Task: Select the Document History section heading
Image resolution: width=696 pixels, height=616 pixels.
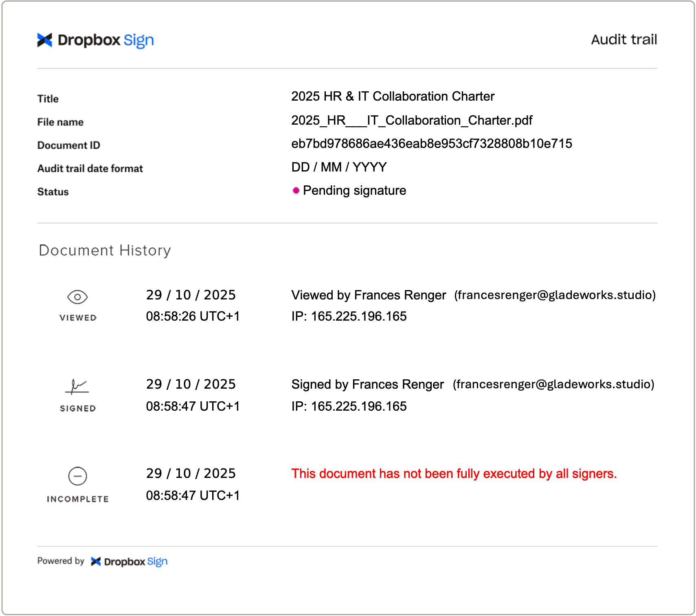Action: [104, 250]
